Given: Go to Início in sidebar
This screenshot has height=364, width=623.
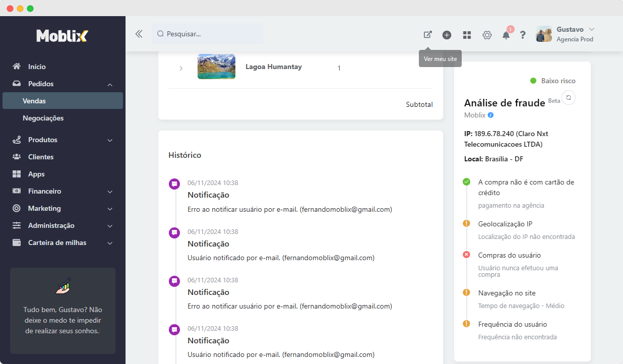Looking at the screenshot, I should (x=37, y=67).
